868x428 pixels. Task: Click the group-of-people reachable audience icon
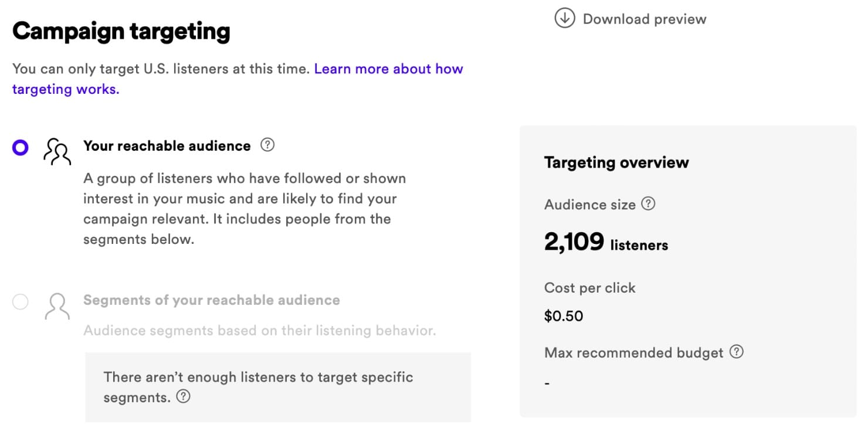coord(57,151)
